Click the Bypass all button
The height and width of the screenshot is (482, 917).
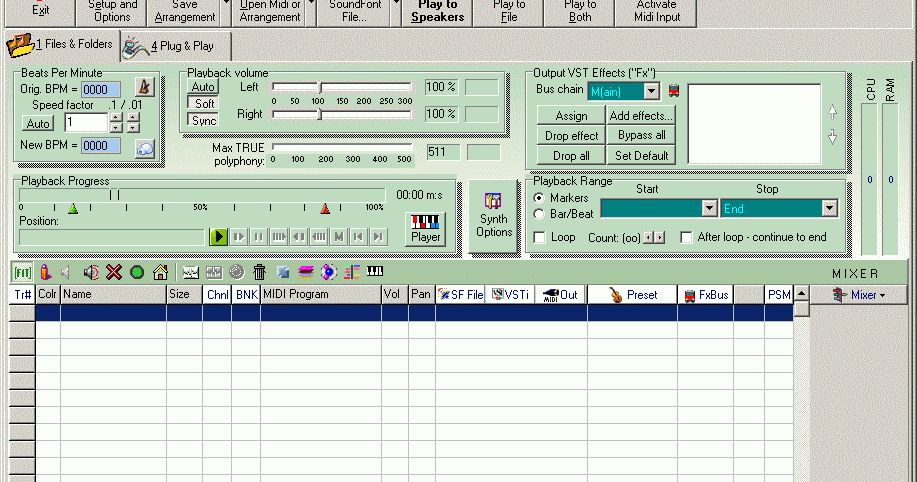(x=641, y=135)
